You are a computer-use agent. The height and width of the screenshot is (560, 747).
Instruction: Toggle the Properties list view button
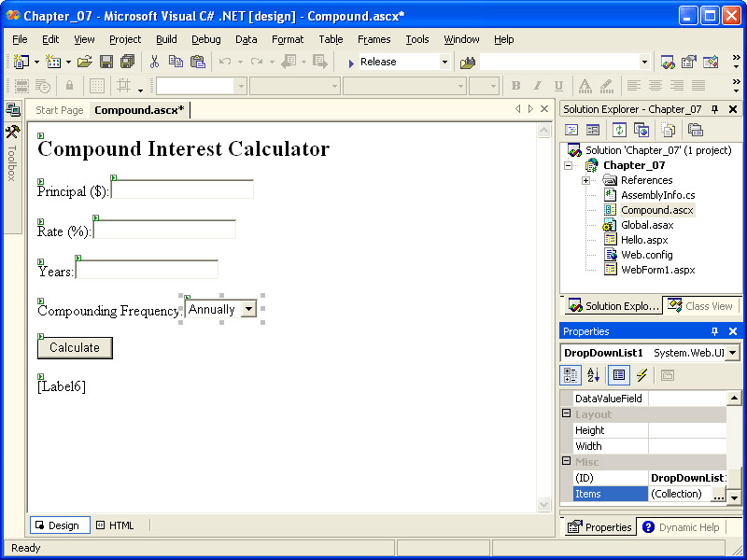[618, 375]
